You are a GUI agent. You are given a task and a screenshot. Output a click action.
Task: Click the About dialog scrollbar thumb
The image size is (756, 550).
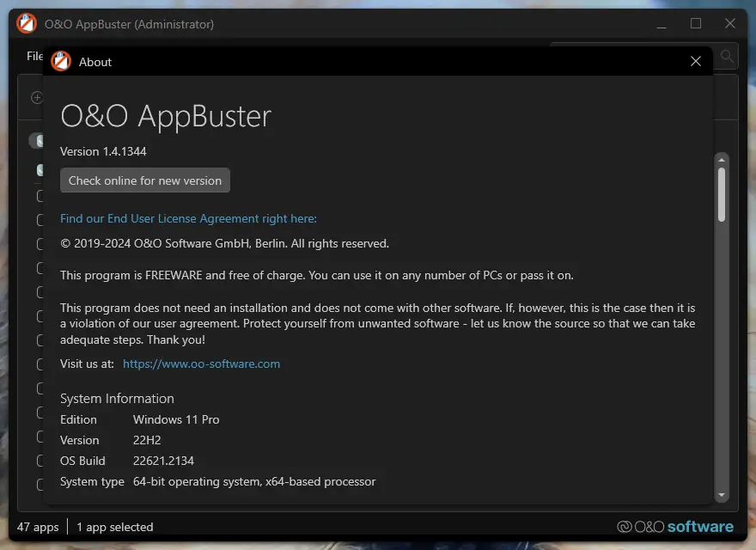tap(722, 194)
